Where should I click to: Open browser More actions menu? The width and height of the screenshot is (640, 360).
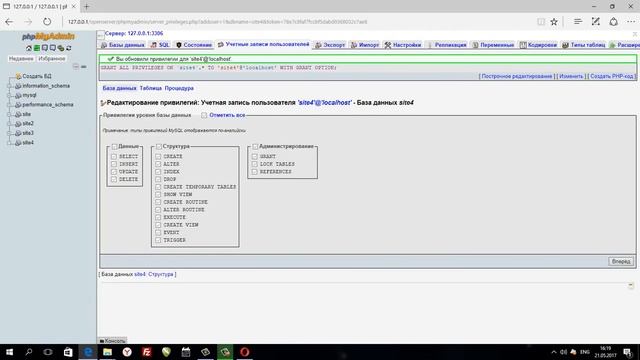[631, 22]
